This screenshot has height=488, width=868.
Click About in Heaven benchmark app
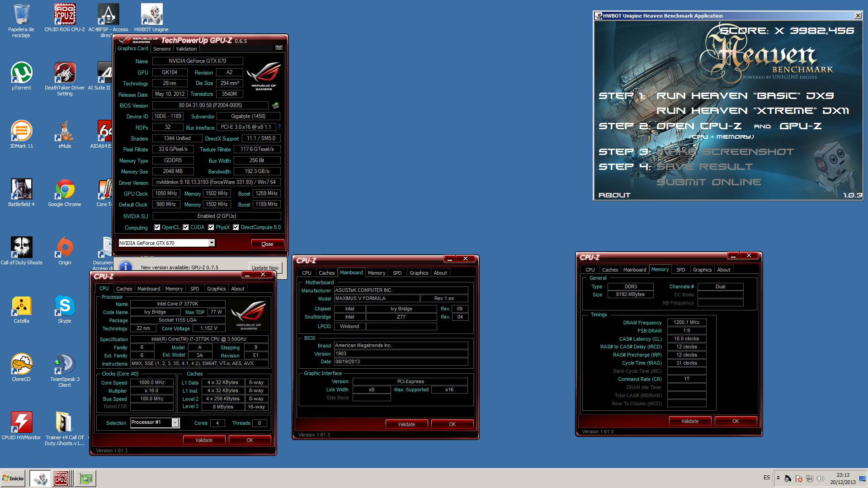point(614,195)
